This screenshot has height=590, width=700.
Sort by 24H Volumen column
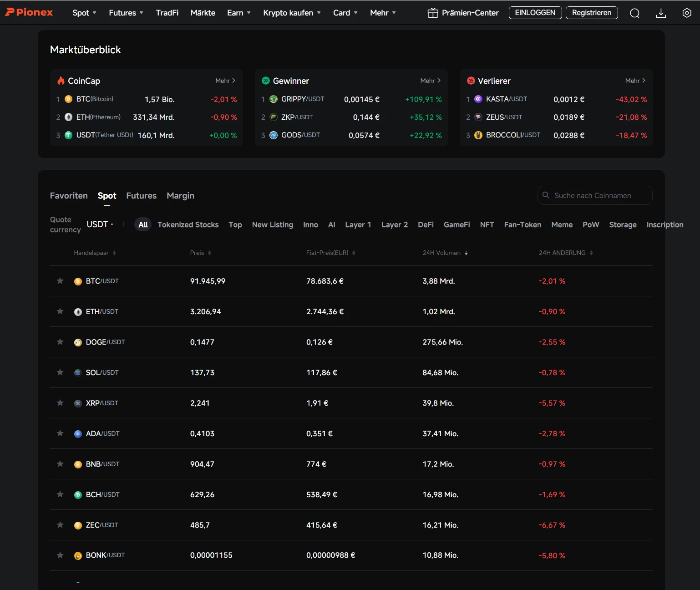point(445,253)
